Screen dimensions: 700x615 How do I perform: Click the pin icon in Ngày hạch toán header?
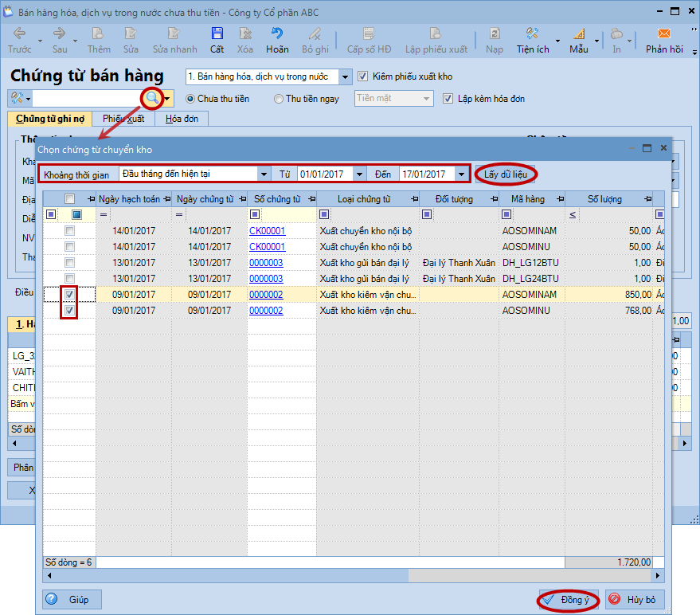(x=167, y=199)
